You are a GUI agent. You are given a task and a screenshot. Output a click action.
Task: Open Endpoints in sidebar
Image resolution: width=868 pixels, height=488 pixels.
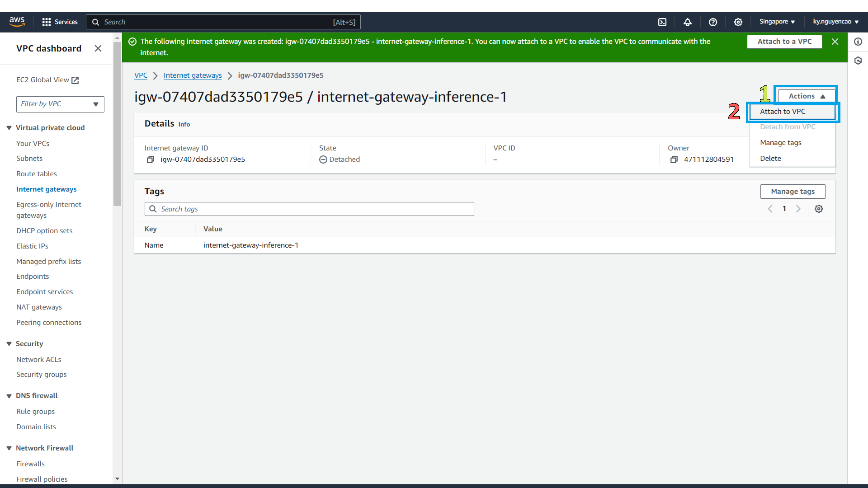33,277
